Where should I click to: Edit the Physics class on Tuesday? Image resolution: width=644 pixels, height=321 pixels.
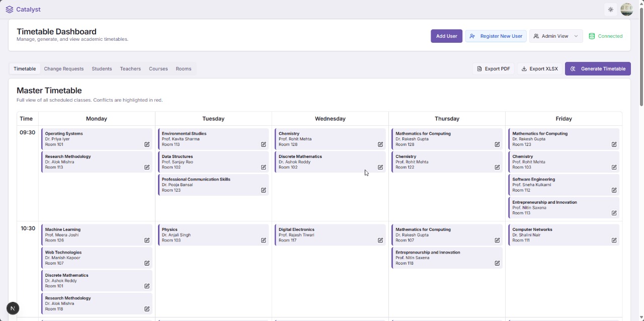[x=263, y=240]
